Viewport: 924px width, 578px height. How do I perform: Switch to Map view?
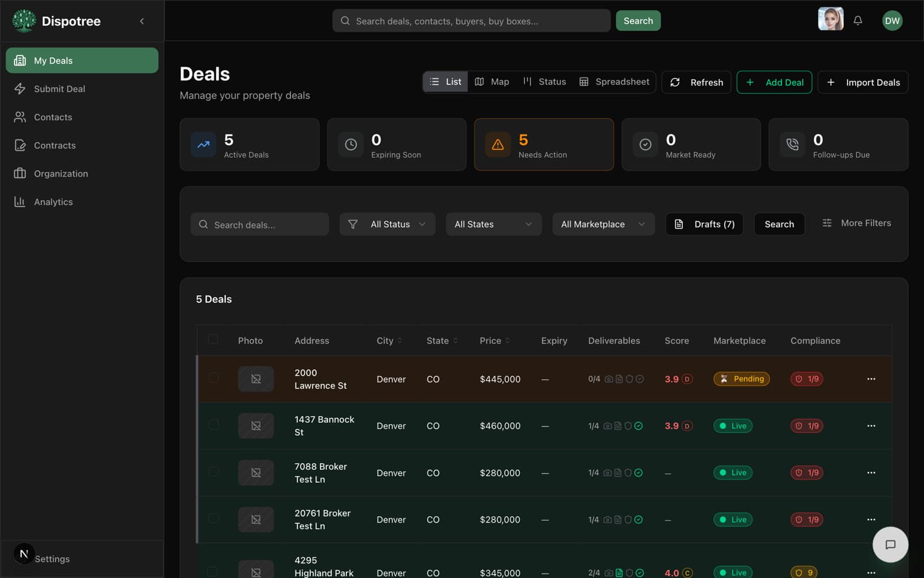tap(492, 82)
